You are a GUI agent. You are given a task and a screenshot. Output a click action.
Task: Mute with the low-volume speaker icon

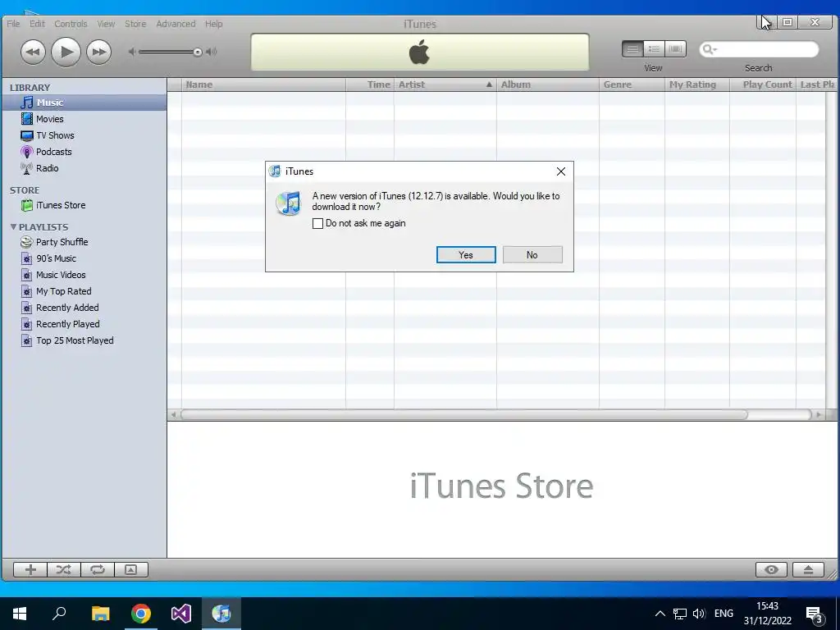click(132, 52)
